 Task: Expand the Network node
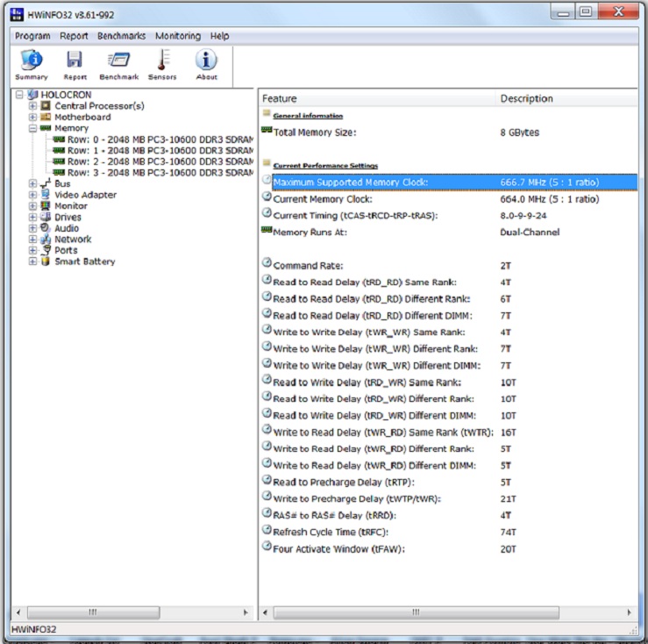click(32, 239)
